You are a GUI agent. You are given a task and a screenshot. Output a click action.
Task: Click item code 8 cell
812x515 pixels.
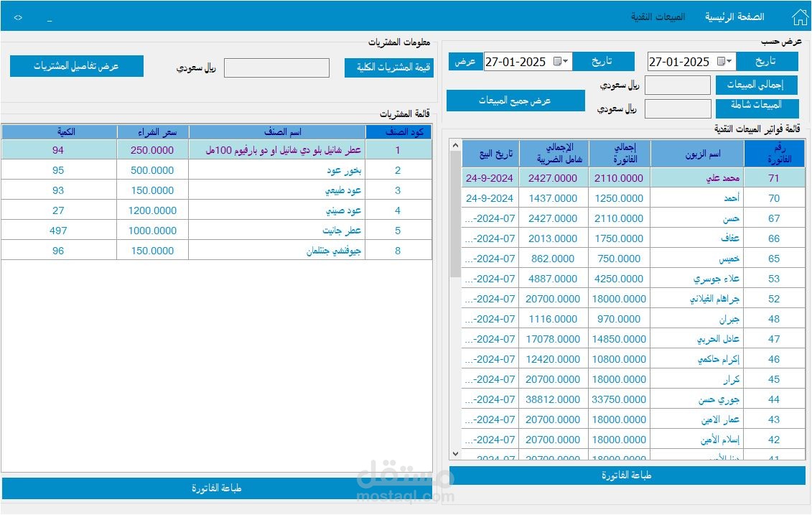pyautogui.click(x=398, y=251)
